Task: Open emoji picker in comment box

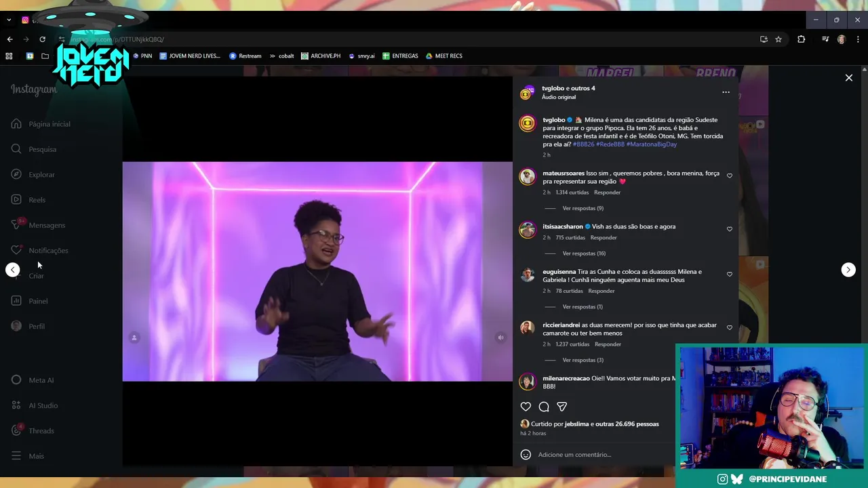Action: click(x=526, y=455)
